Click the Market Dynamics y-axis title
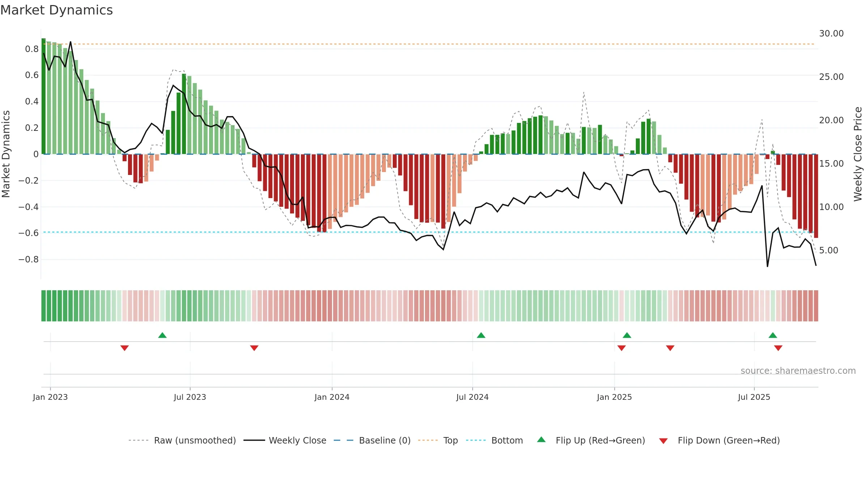 (x=6, y=154)
